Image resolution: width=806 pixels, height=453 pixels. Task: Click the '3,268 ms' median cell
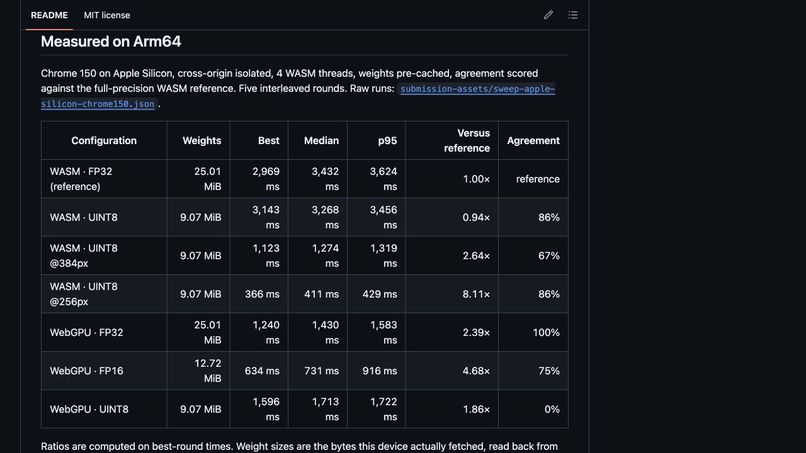click(x=318, y=218)
